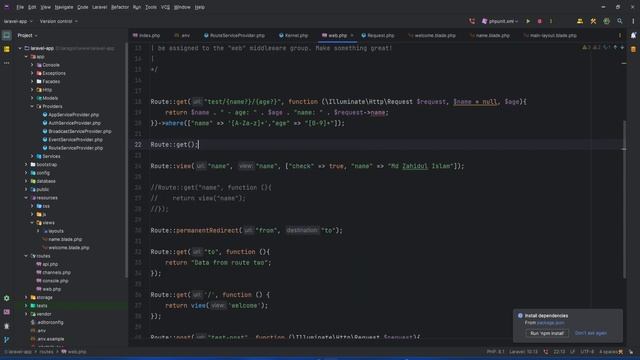Select name.blade.php in project tree

pos(65,239)
